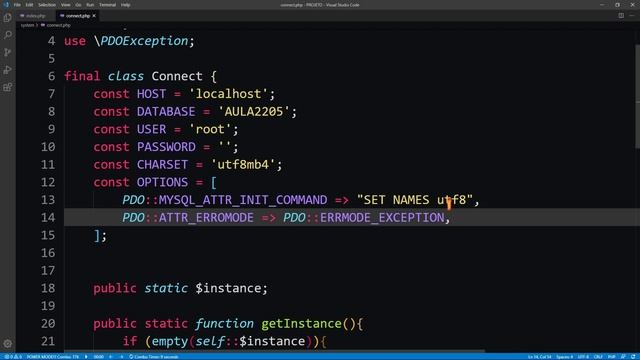Change the CRLF end of line sequence

(x=598, y=357)
